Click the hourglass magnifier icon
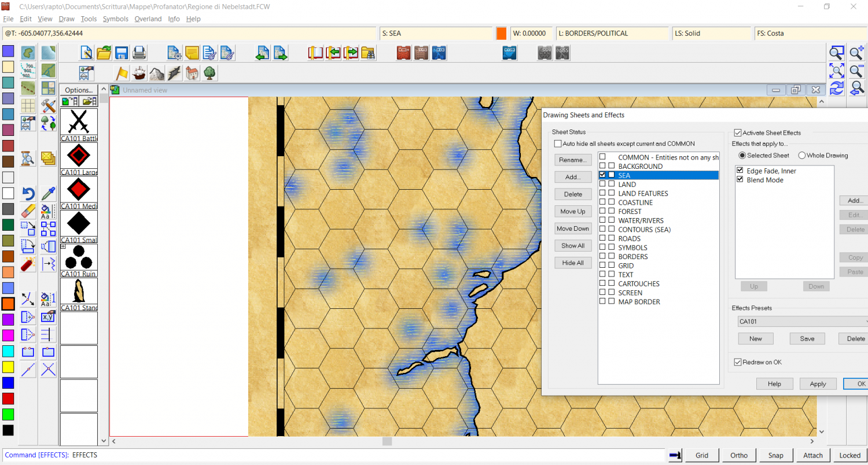868x465 pixels. [28, 158]
